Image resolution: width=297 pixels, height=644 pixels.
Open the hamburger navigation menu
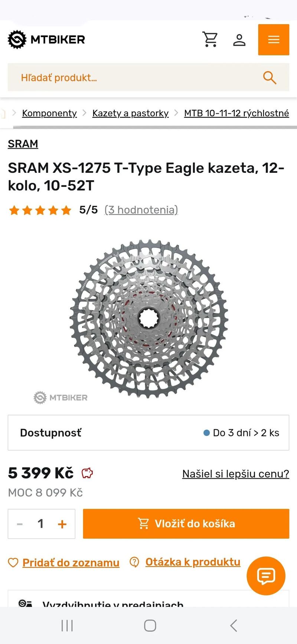pyautogui.click(x=274, y=39)
